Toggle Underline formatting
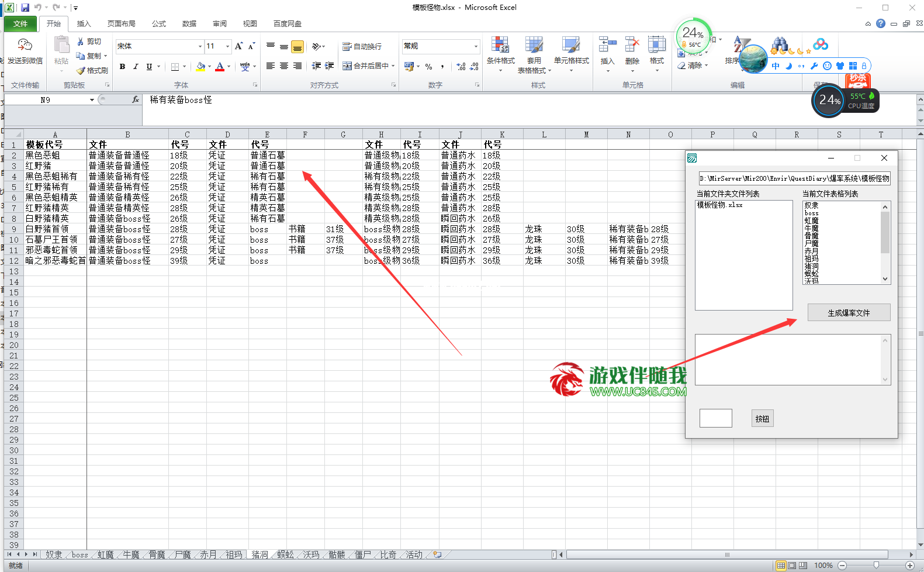Screen dimensions: 924x572 point(149,67)
